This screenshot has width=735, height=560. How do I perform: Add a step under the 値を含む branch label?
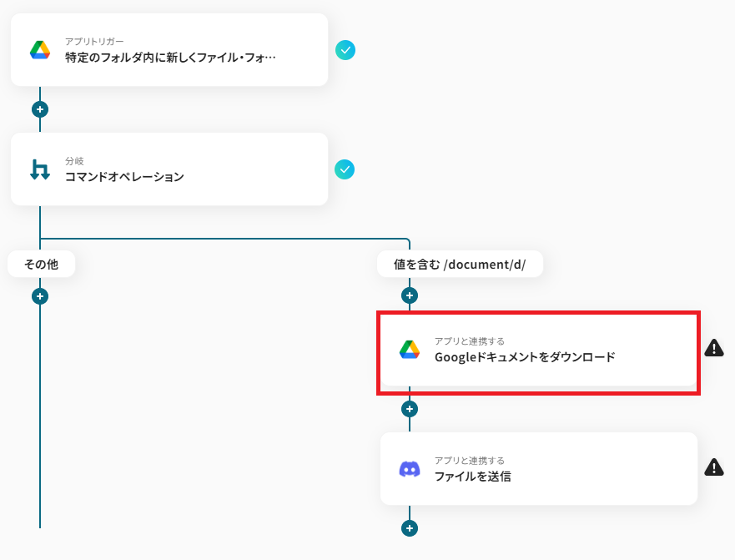coord(409,295)
